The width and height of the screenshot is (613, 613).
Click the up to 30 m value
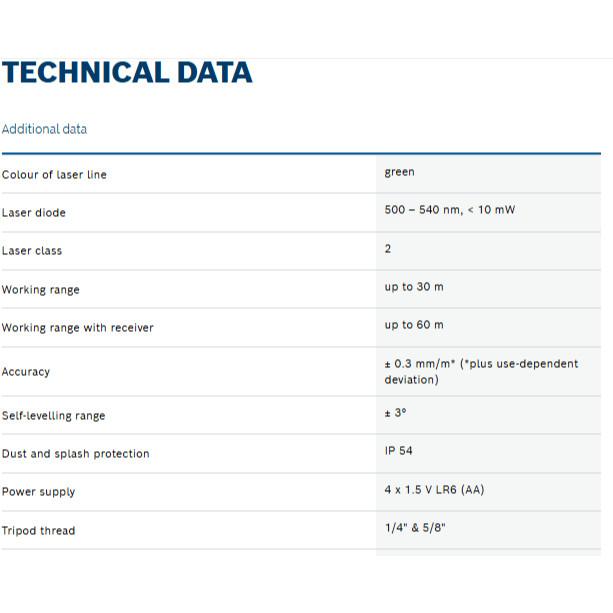point(414,287)
